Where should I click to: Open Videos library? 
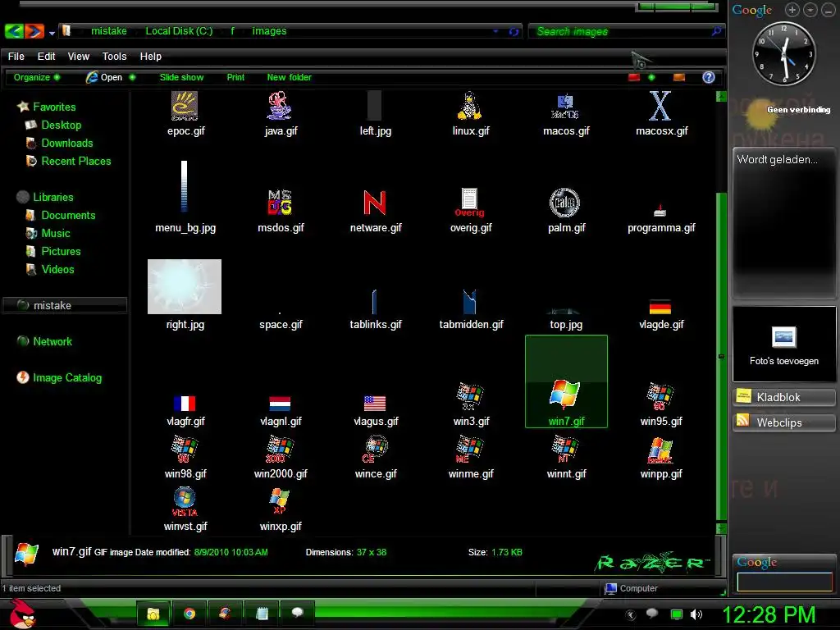pos(57,269)
